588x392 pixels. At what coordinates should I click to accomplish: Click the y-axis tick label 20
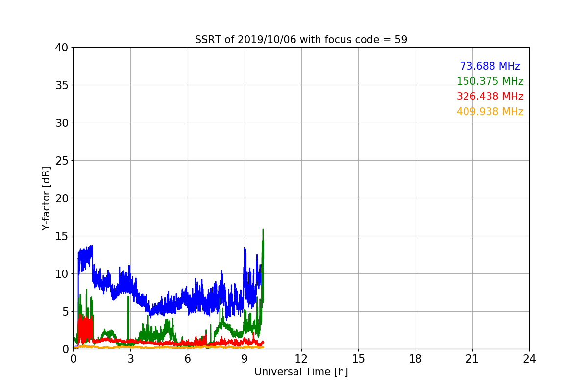61,198
